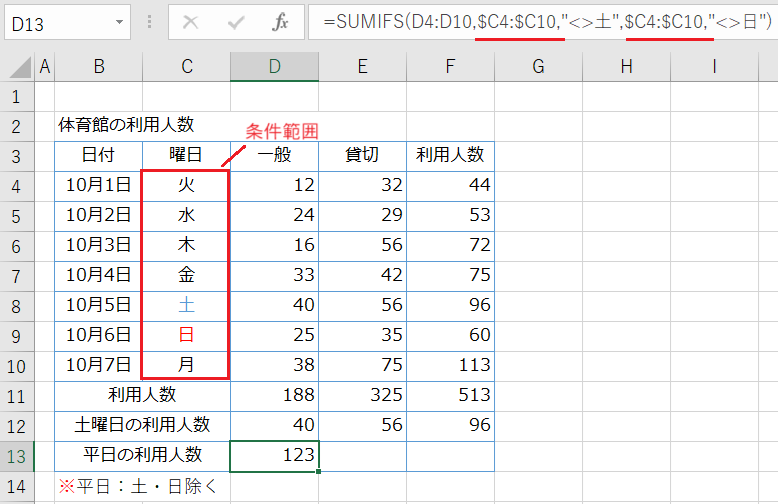
Task: Select row 3 header
Action: click(x=17, y=157)
